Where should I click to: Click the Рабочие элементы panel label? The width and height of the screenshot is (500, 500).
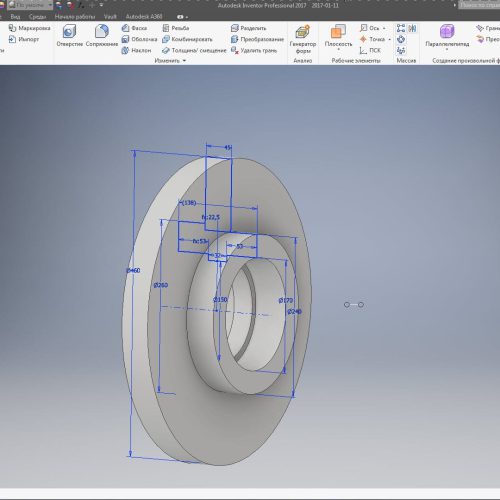(x=356, y=61)
